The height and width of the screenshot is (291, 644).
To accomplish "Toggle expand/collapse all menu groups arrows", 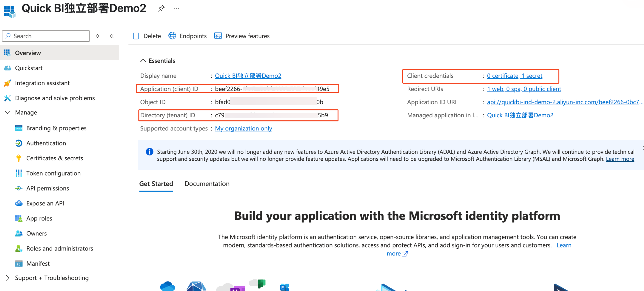I will pyautogui.click(x=97, y=36).
